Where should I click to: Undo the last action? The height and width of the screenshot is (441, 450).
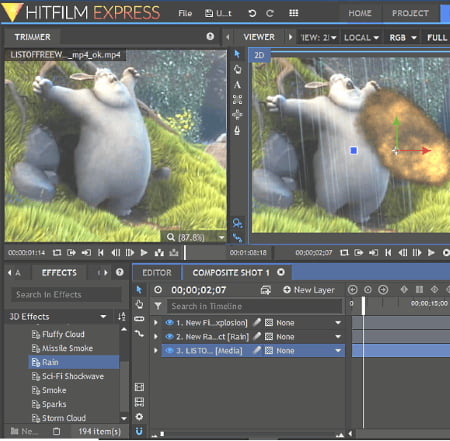coord(252,13)
